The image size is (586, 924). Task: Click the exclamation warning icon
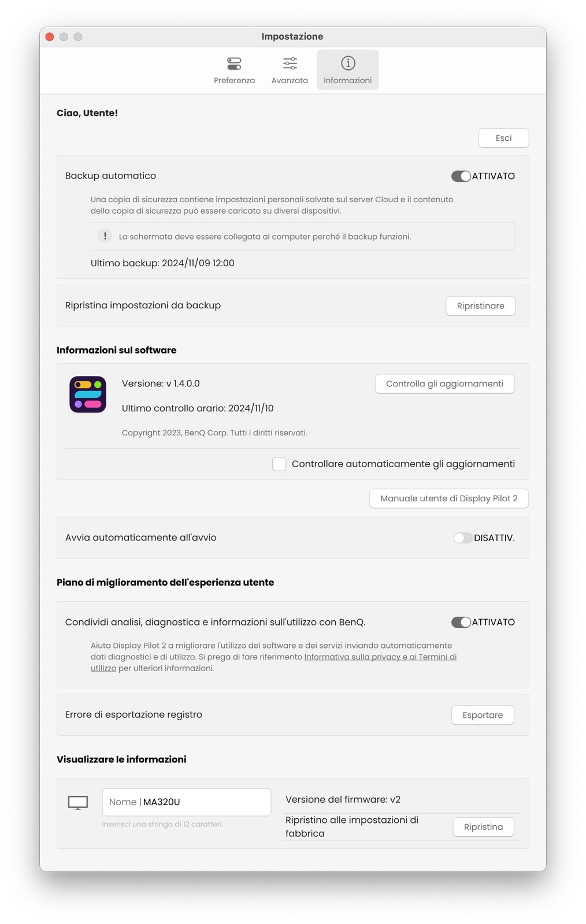[x=105, y=236]
